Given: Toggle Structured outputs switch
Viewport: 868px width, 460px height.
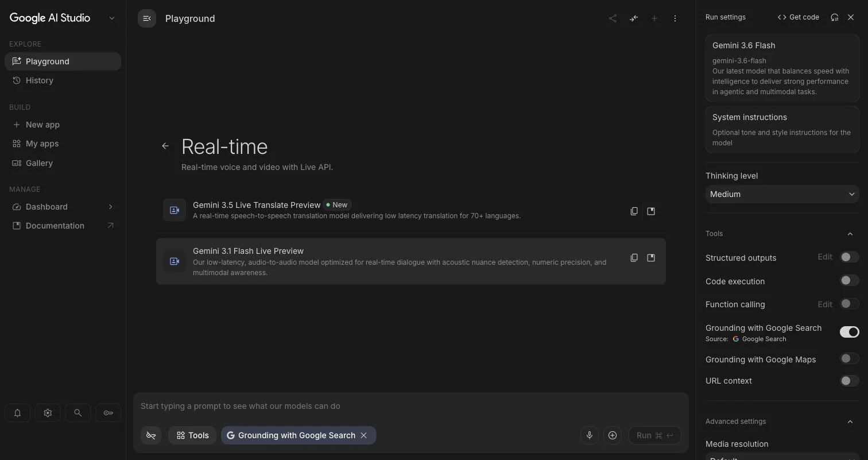Looking at the screenshot, I should [x=849, y=257].
